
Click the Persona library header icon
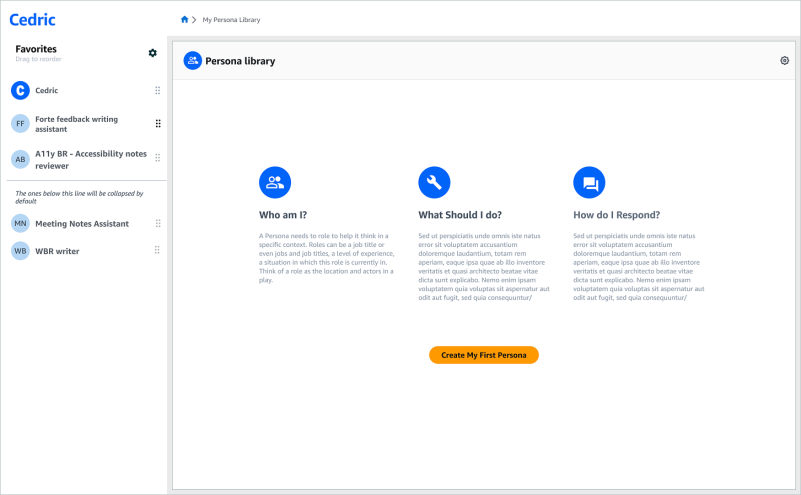(x=192, y=61)
